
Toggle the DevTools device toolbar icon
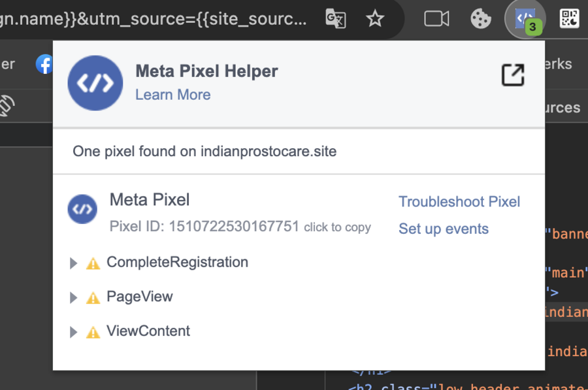tap(7, 106)
